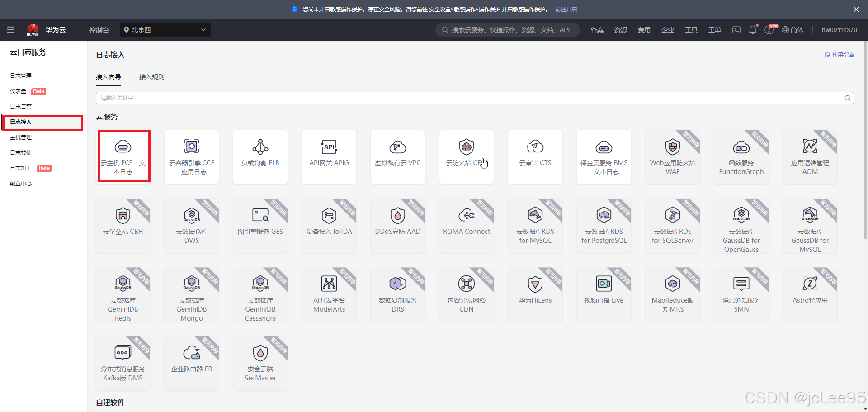Select the SecMaster security card
Viewport: 868px width, 412px height.
click(x=260, y=363)
